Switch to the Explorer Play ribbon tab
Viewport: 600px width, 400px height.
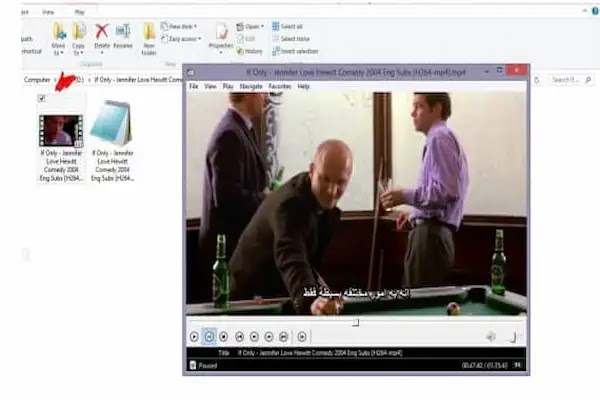[x=79, y=12]
